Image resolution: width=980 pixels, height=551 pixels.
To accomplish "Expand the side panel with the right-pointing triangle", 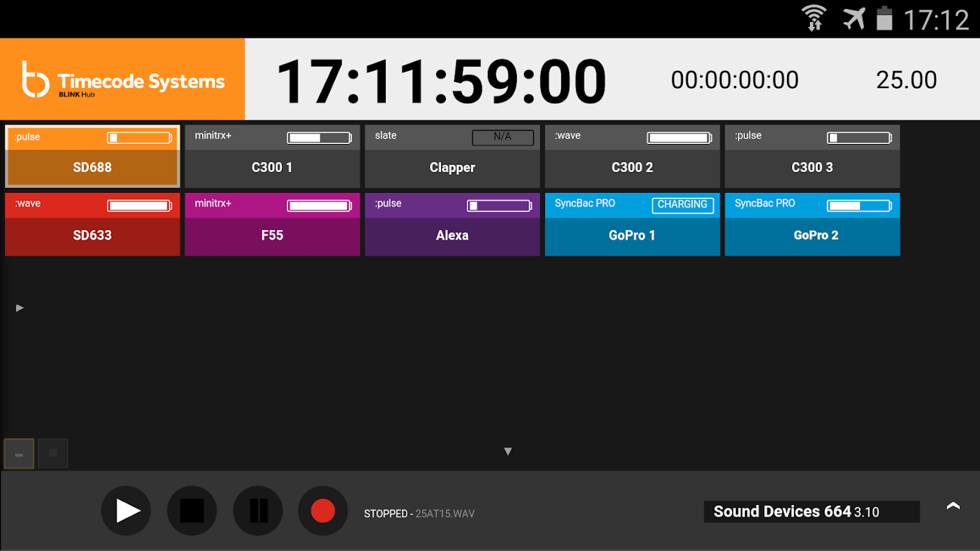I will [x=20, y=308].
